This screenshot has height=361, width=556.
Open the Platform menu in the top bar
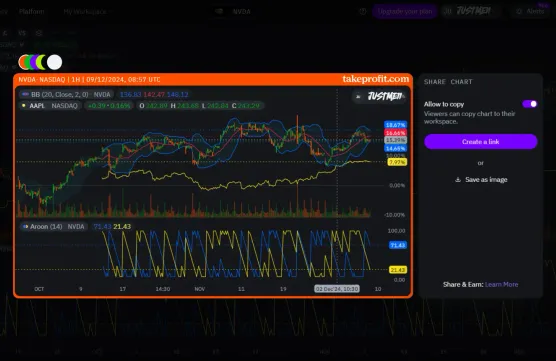coord(32,11)
